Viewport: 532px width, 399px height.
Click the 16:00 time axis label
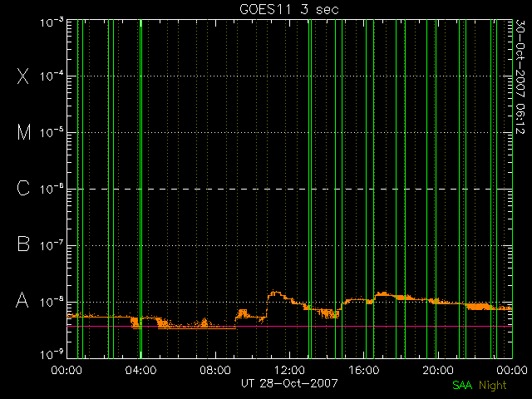(x=364, y=369)
